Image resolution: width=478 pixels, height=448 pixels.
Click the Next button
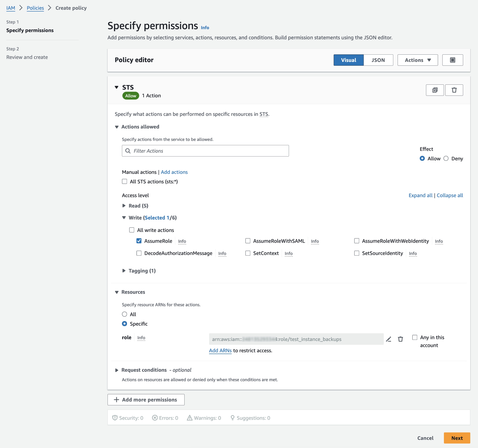(x=457, y=438)
